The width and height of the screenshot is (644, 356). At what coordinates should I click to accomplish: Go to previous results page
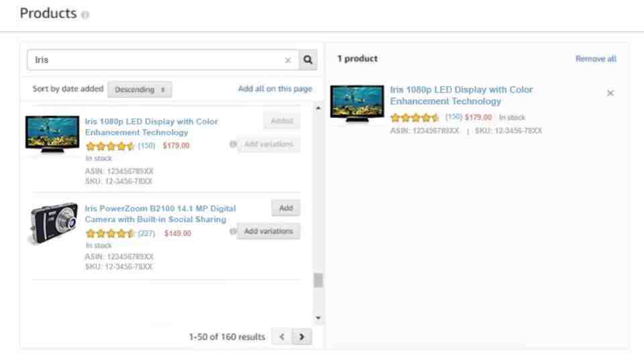coord(282,337)
